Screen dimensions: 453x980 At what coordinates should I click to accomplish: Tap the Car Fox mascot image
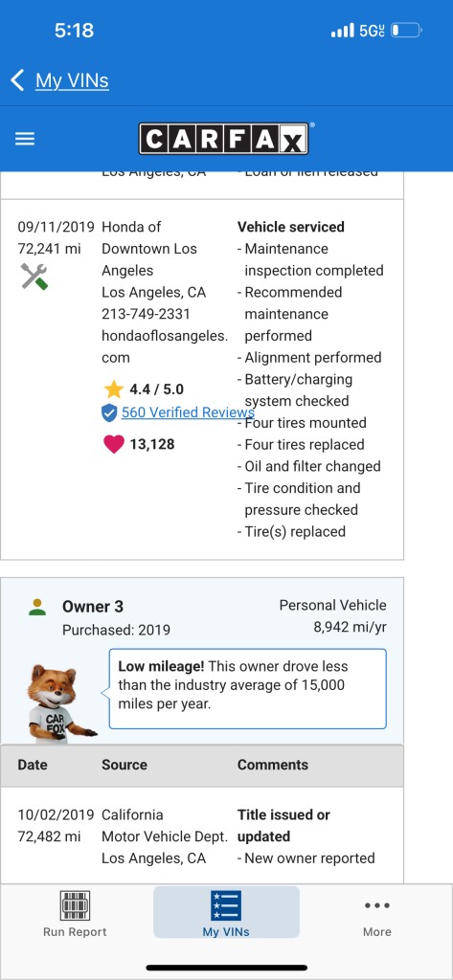click(x=59, y=703)
